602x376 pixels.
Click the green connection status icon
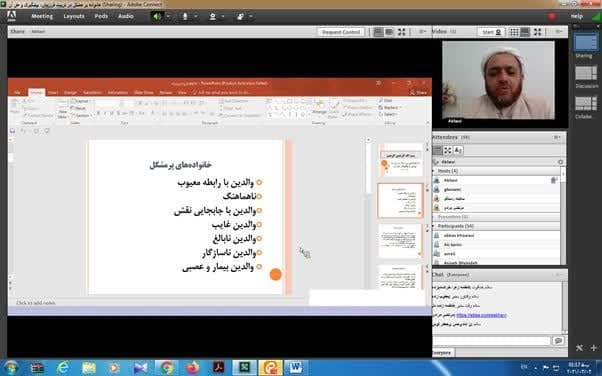coord(597,17)
